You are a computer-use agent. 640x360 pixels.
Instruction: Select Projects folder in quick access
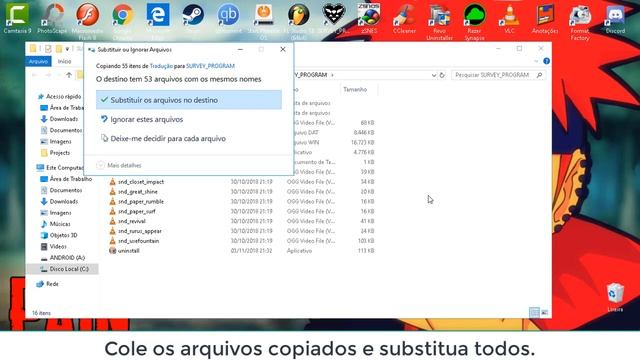coord(56,153)
